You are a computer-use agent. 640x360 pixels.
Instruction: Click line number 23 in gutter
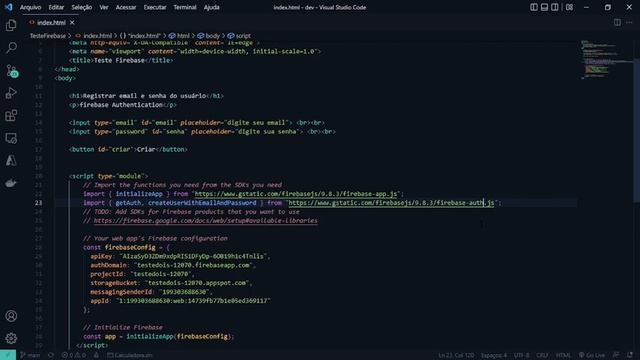click(x=38, y=203)
